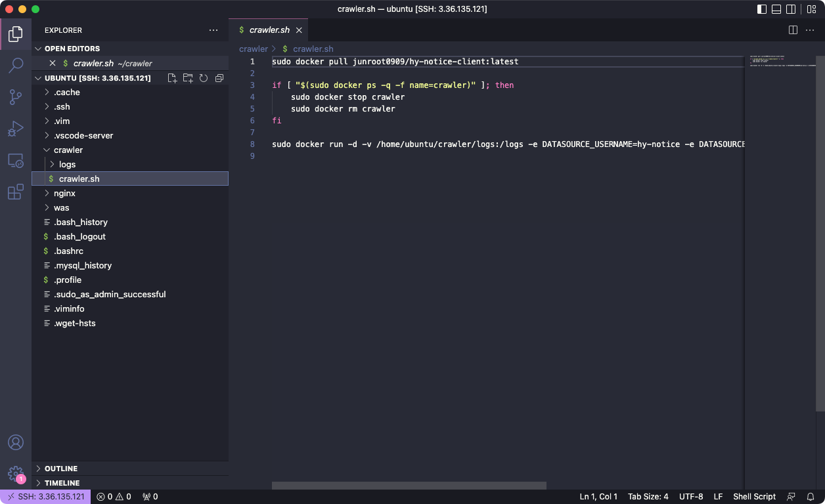825x504 pixels.
Task: Expand the Timeline section
Action: 130,483
